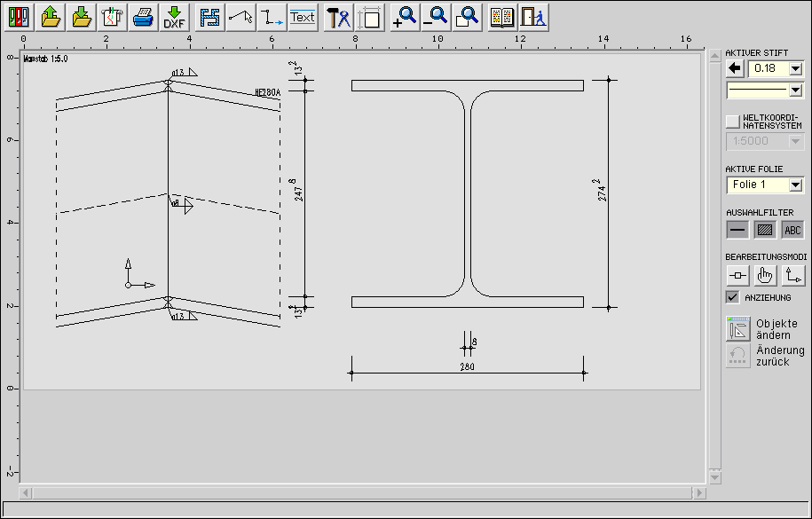Click the DXF export icon

175,17
